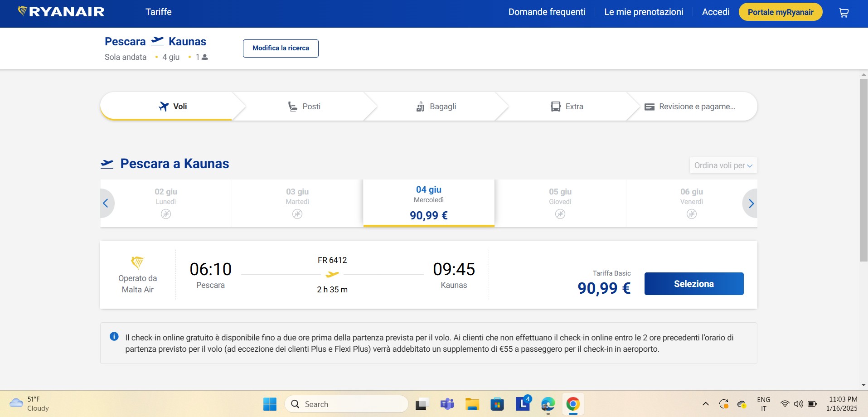Screen dimensions: 868x417
Task: Click the page vertical scrollbar thumb
Action: click(863, 170)
